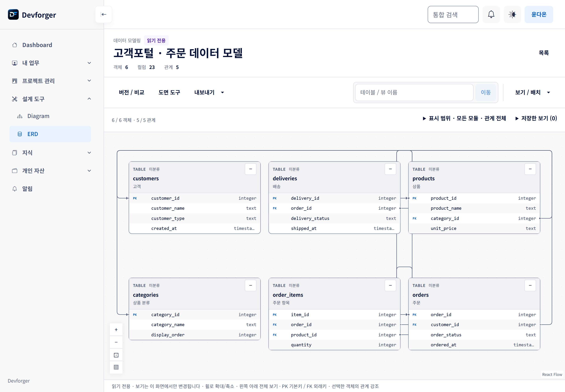Expand the 프로젝트 관리 sidebar section

(50, 81)
